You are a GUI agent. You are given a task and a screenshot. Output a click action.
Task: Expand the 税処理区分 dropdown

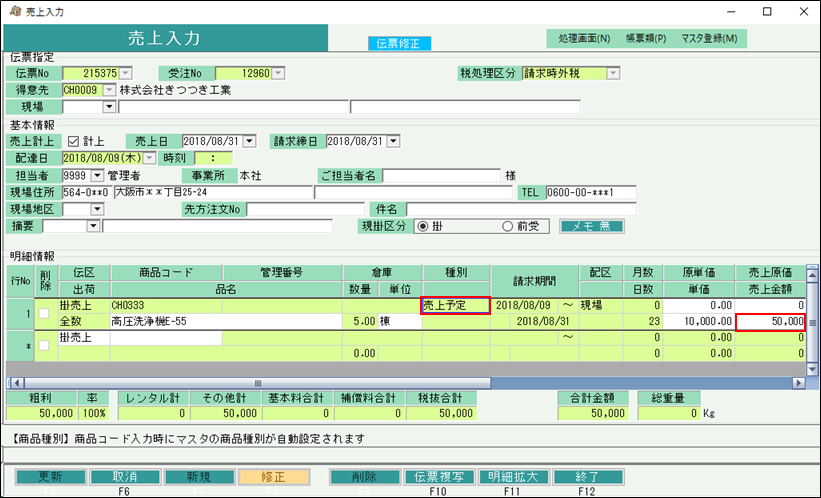point(613,73)
